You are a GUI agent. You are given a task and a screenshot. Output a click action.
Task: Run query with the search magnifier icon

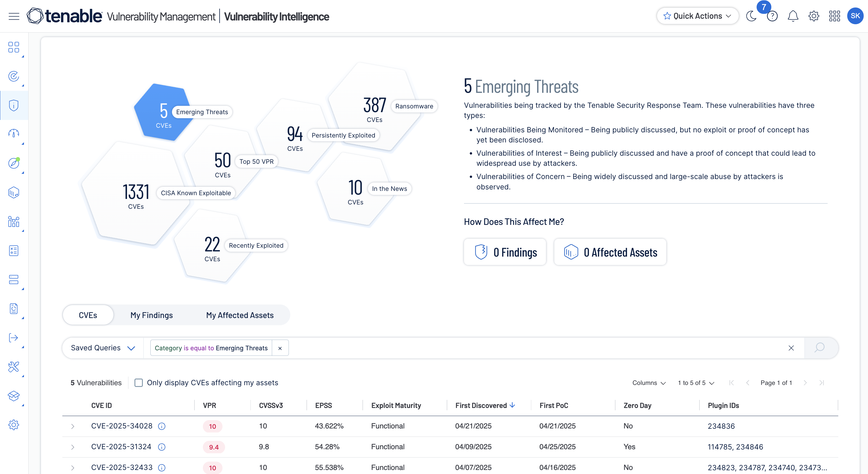pos(820,348)
